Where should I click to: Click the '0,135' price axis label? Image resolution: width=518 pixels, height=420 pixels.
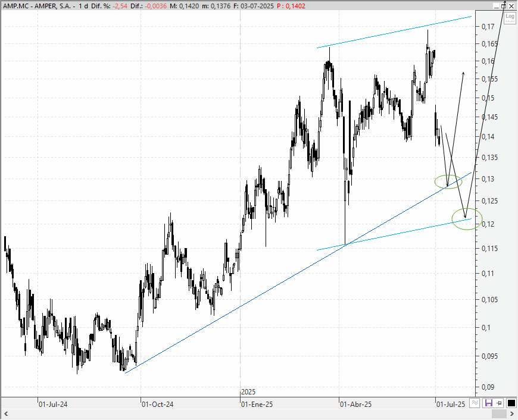489,158
